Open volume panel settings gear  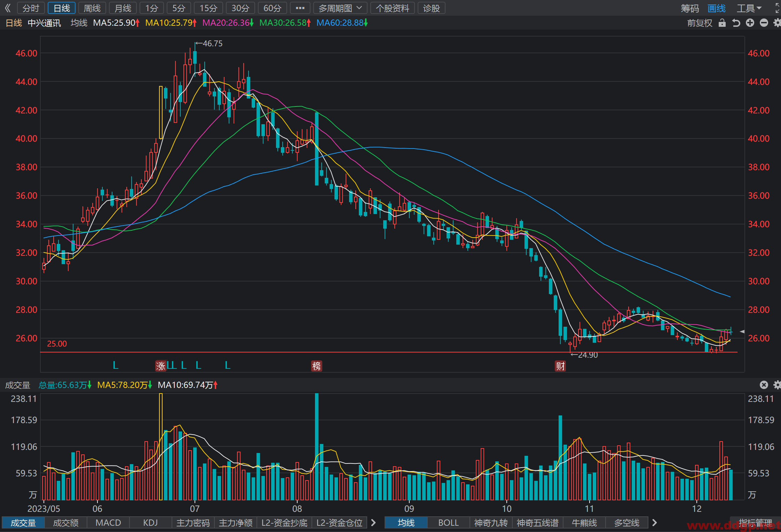[777, 385]
